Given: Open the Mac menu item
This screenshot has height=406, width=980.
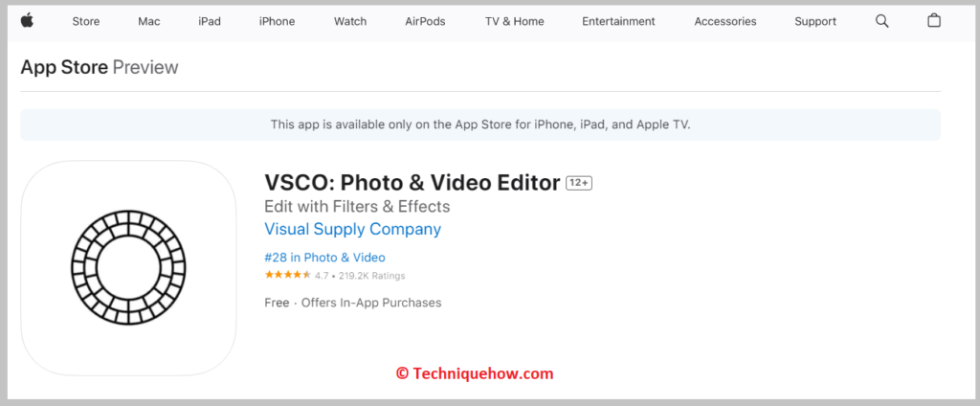Looking at the screenshot, I should coord(148,21).
